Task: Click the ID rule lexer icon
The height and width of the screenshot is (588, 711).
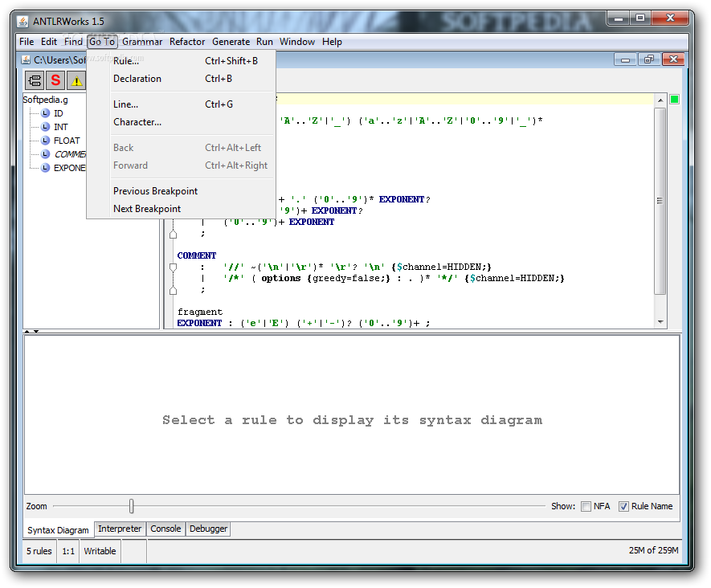Action: point(45,113)
